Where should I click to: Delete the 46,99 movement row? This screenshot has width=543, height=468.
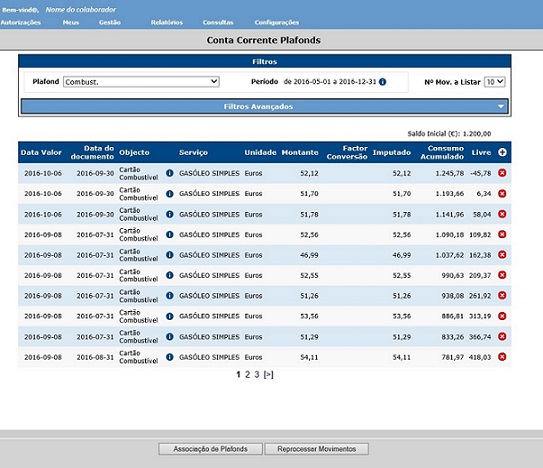502,255
